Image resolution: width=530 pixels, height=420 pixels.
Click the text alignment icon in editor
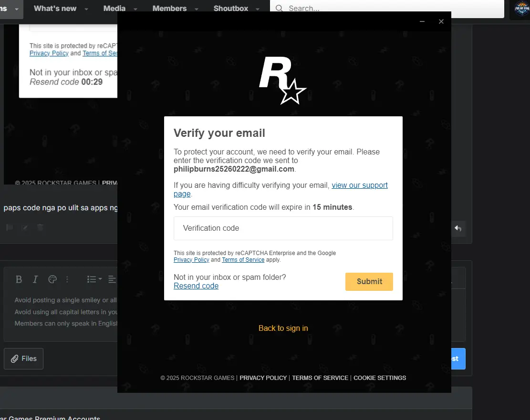click(x=112, y=279)
